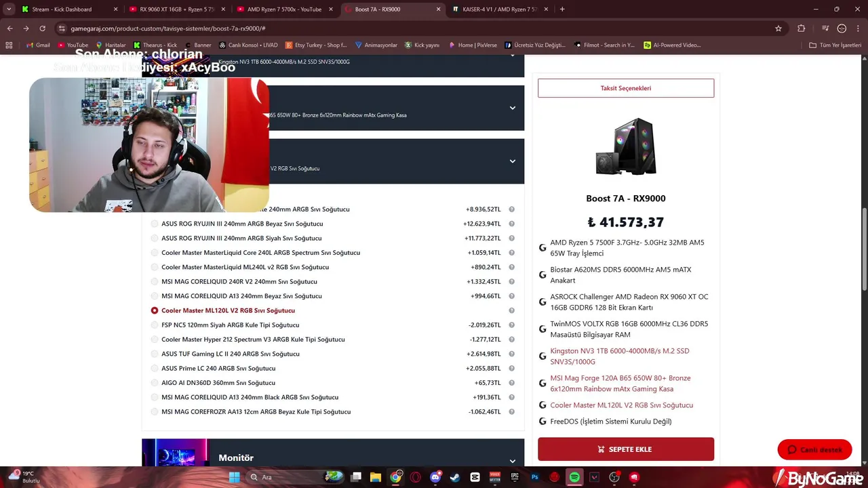Reload the current gamegaraj page
Image resolution: width=868 pixels, height=488 pixels.
coord(42,28)
